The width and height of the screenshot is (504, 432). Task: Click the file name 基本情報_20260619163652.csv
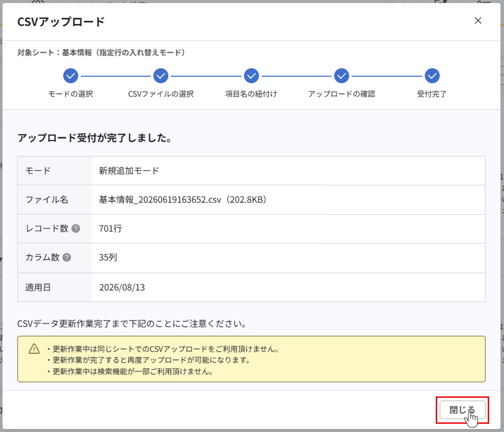click(x=160, y=200)
